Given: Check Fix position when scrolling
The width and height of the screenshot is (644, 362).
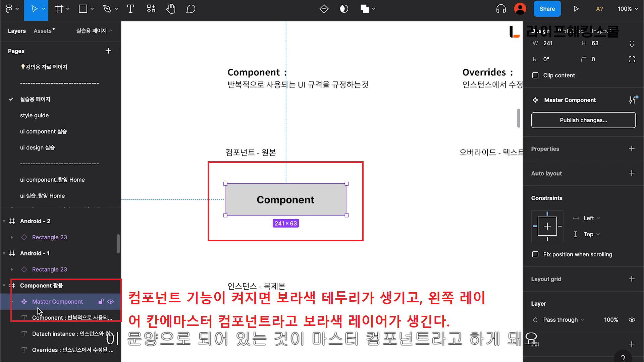Looking at the screenshot, I should [535, 254].
